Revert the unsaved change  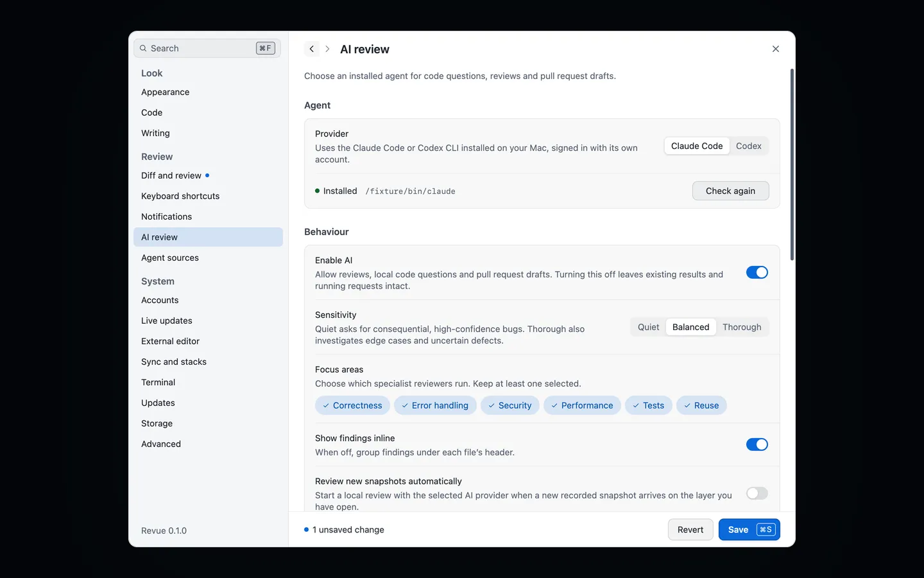point(690,530)
